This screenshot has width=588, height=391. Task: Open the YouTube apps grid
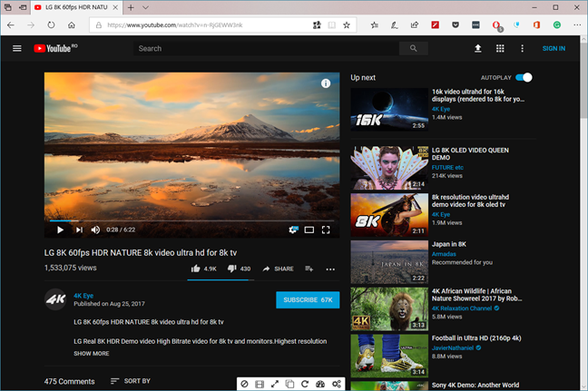coord(500,48)
